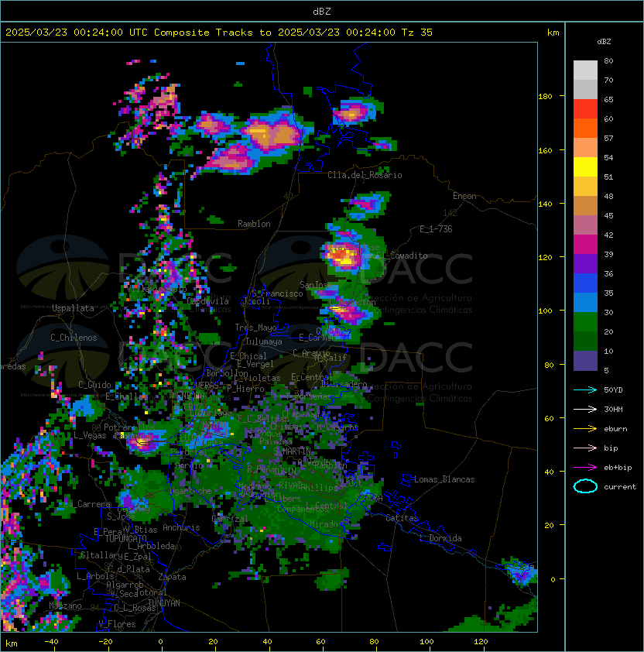Image resolution: width=644 pixels, height=652 pixels.
Task: Click the 'Mirador' map label
Action: 324,525
